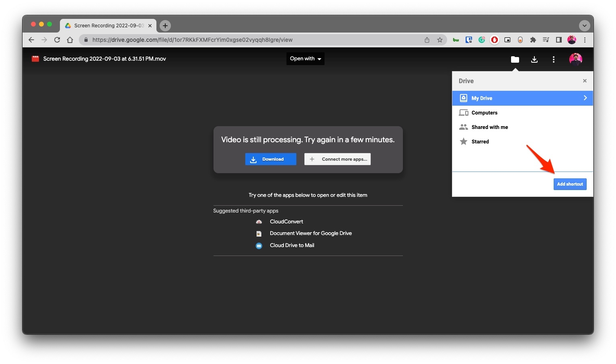Screen dimensions: 616x364
Task: Click Connect more apps button
Action: pyautogui.click(x=337, y=159)
